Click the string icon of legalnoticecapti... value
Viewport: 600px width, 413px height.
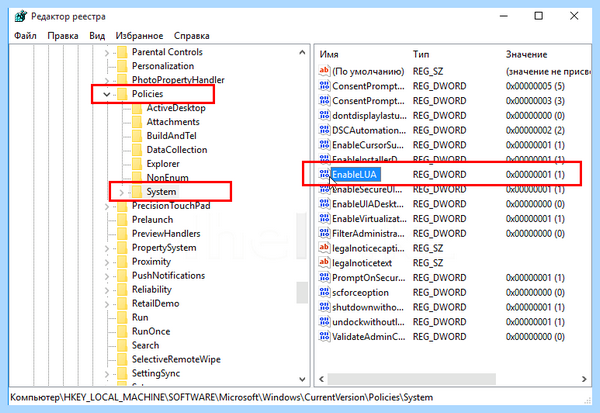pyautogui.click(x=324, y=248)
